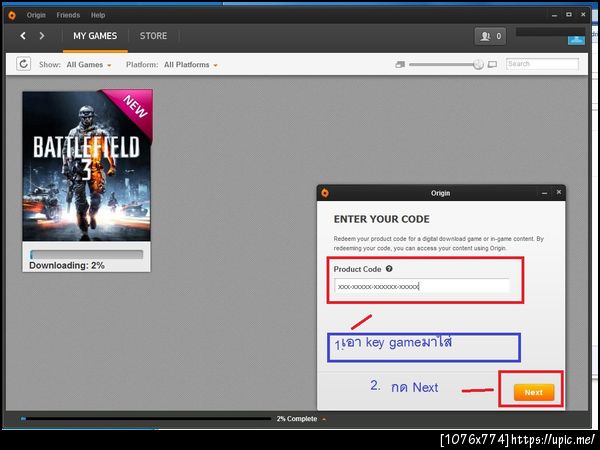Maximize the main Origin window

coord(569,15)
